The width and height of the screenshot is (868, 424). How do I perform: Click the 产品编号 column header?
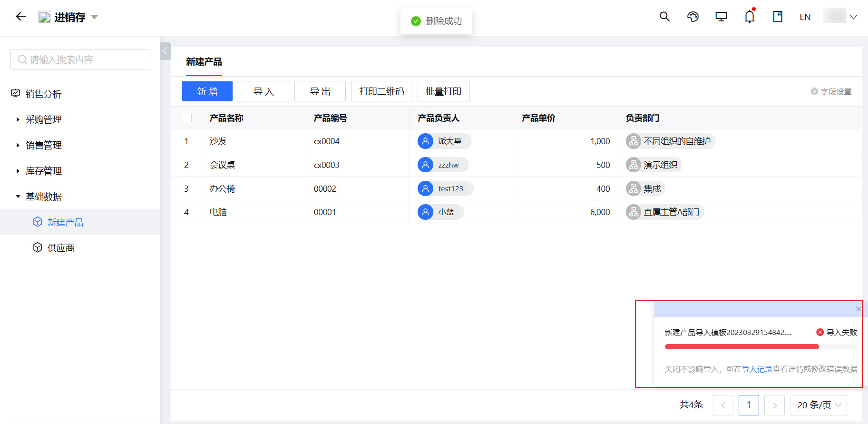(x=331, y=118)
